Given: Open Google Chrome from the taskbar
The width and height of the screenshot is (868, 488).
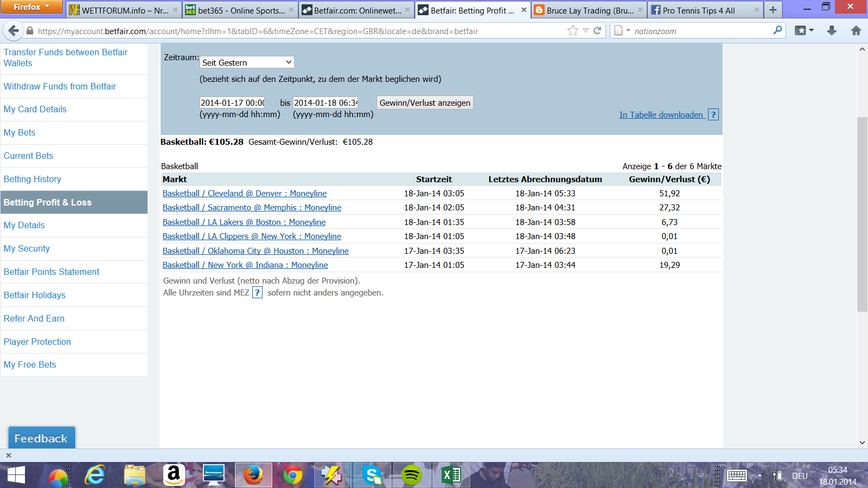Looking at the screenshot, I should click(292, 476).
